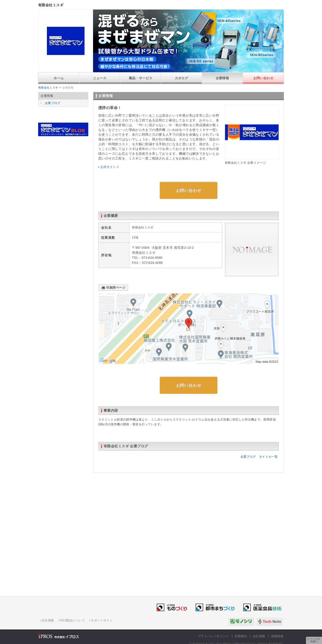This screenshot has height=644, width=322.
Task: Click the FAX：072-624-4269 text
Action: pos(147,263)
